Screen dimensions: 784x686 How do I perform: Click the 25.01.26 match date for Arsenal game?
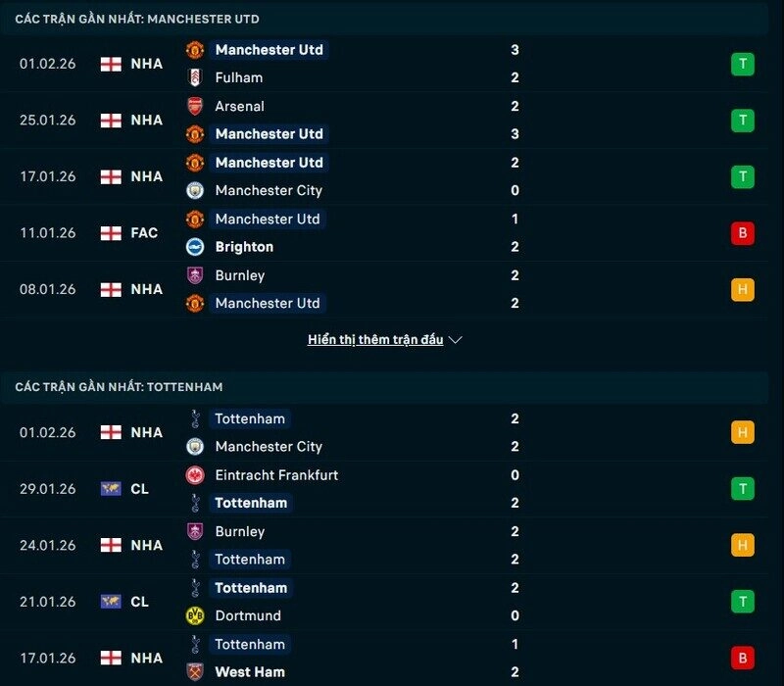click(47, 121)
